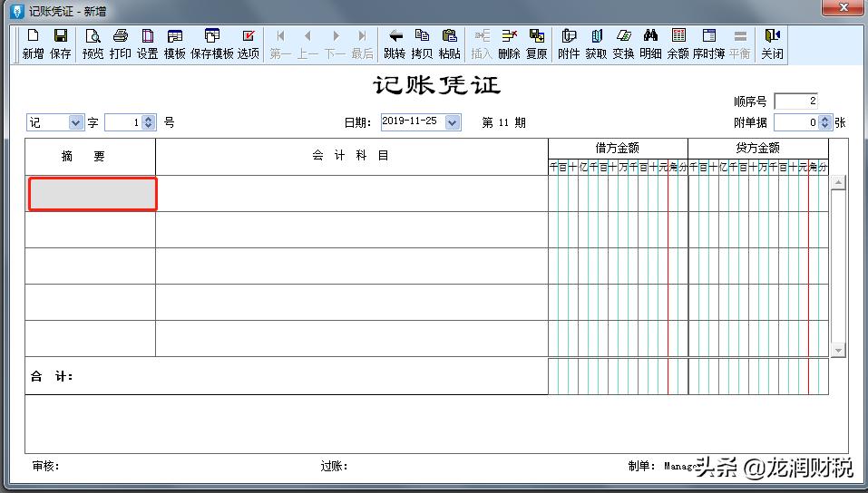
Task: Click 粘贴 paste icon
Action: (450, 36)
